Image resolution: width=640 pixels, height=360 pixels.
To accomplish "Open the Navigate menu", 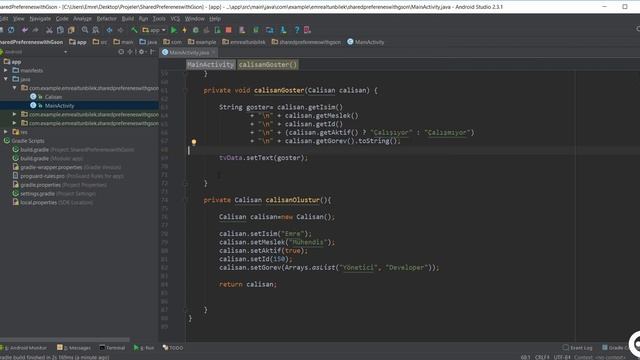I will coord(40,19).
